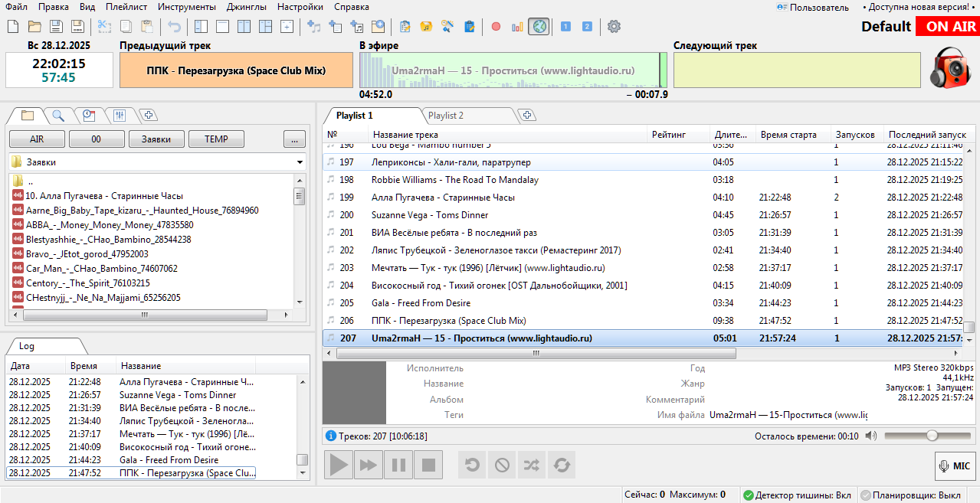Open the settings gear in toolbar
This screenshot has width=980, height=503.
point(614,27)
